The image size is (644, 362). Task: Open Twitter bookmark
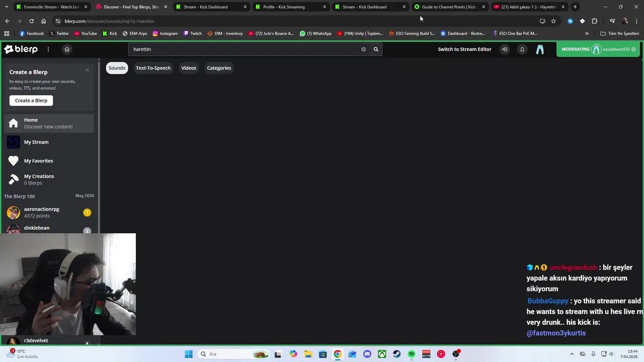coord(59,34)
